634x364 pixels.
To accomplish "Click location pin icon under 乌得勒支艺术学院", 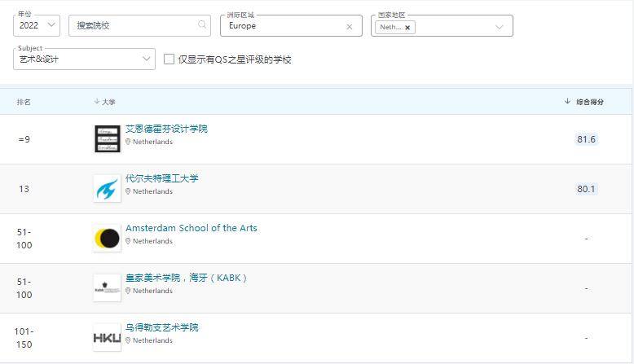I will pyautogui.click(x=128, y=340).
